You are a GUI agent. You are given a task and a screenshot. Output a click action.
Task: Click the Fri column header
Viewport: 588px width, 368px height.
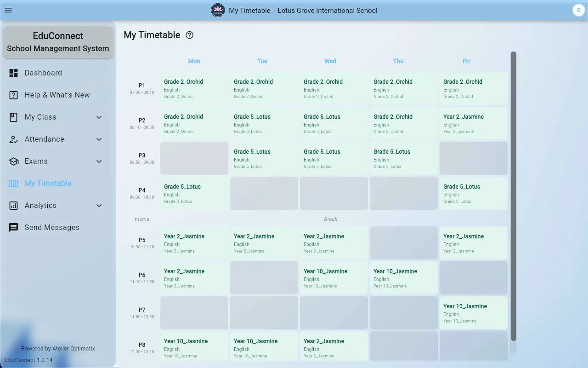pyautogui.click(x=466, y=61)
